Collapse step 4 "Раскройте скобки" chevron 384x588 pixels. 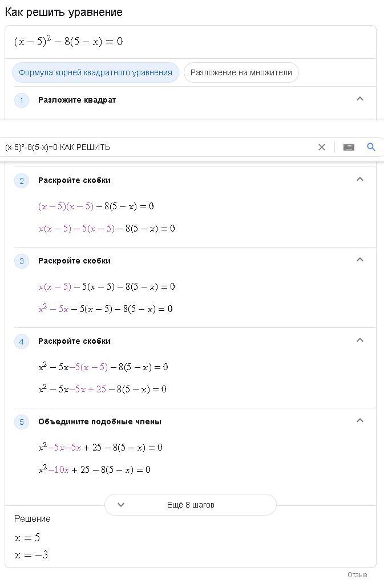pyautogui.click(x=360, y=340)
